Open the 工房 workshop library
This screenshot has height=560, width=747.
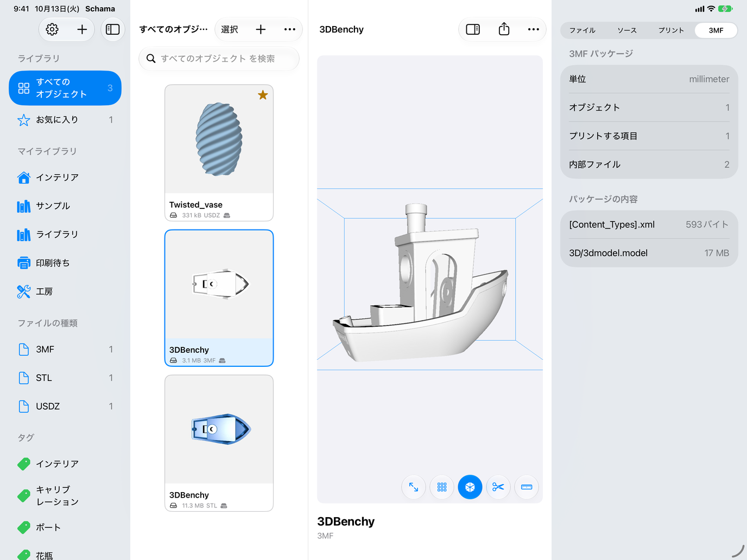pos(65,291)
